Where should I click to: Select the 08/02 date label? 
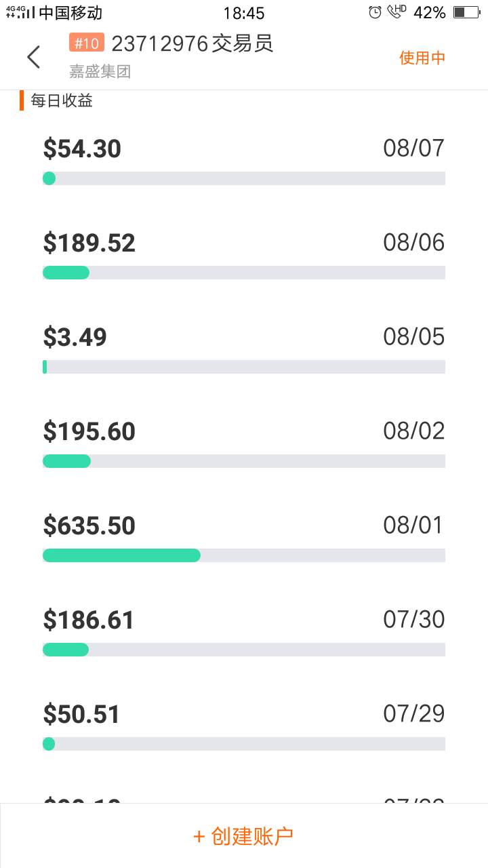pyautogui.click(x=413, y=431)
